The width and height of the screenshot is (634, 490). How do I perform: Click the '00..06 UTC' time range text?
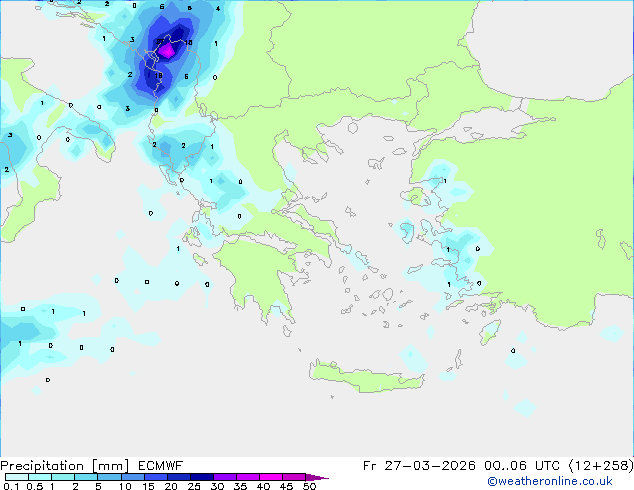[522, 466]
